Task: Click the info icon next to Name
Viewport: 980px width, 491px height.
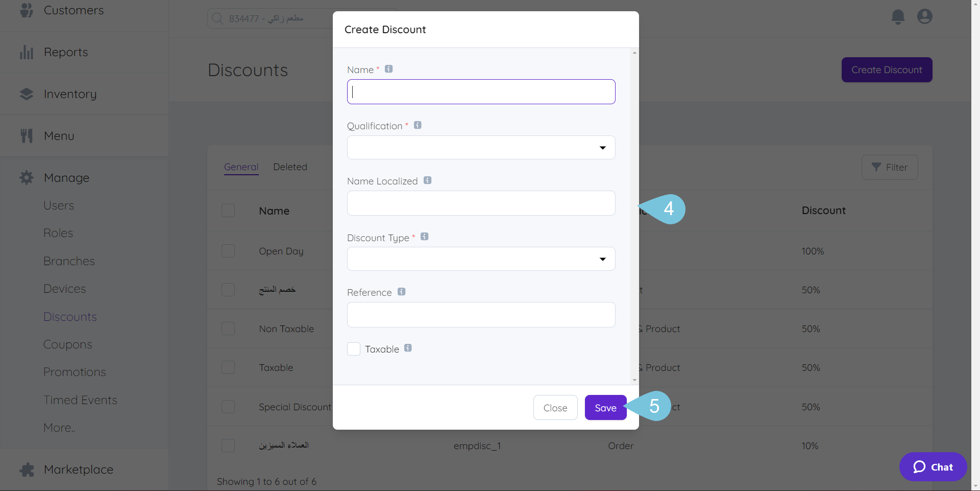Action: 389,69
